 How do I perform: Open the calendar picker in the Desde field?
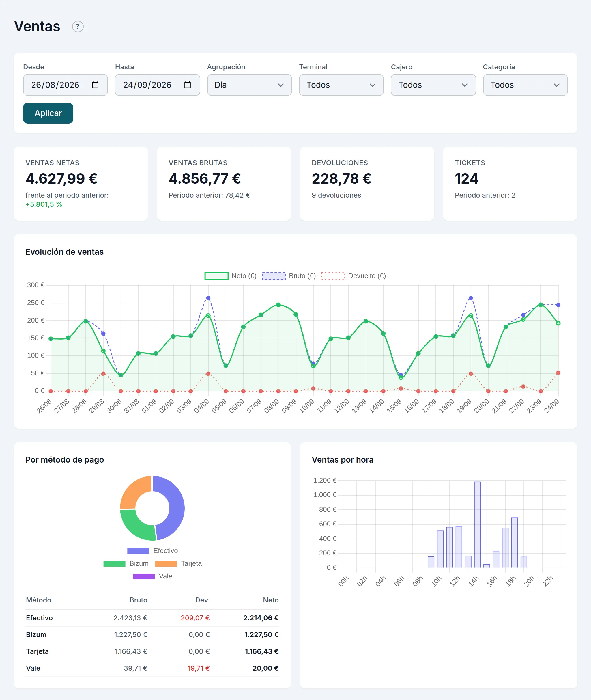(x=95, y=85)
